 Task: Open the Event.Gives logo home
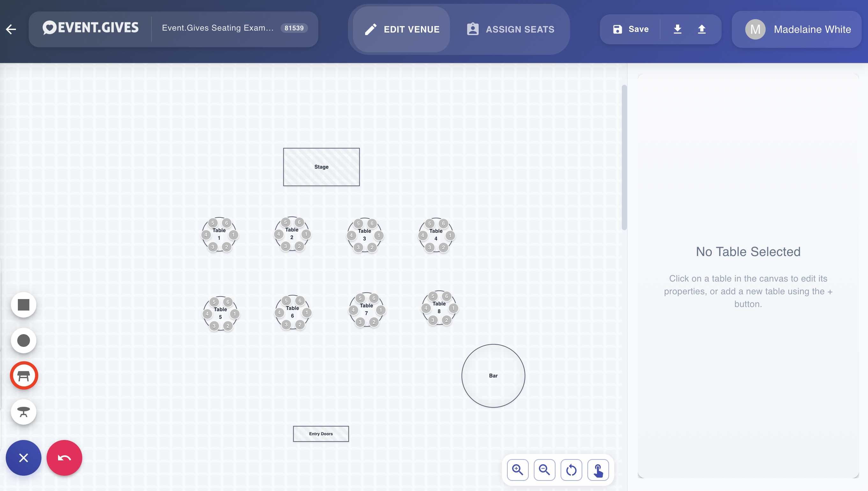click(90, 28)
